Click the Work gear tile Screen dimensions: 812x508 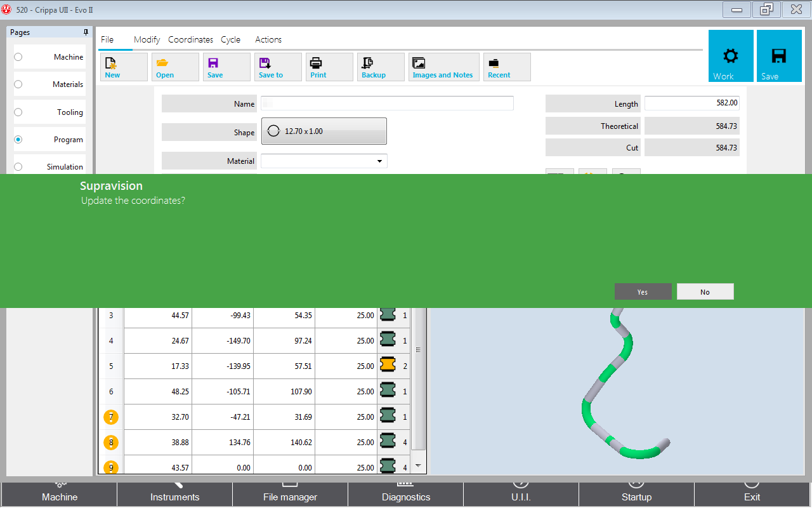tap(731, 57)
